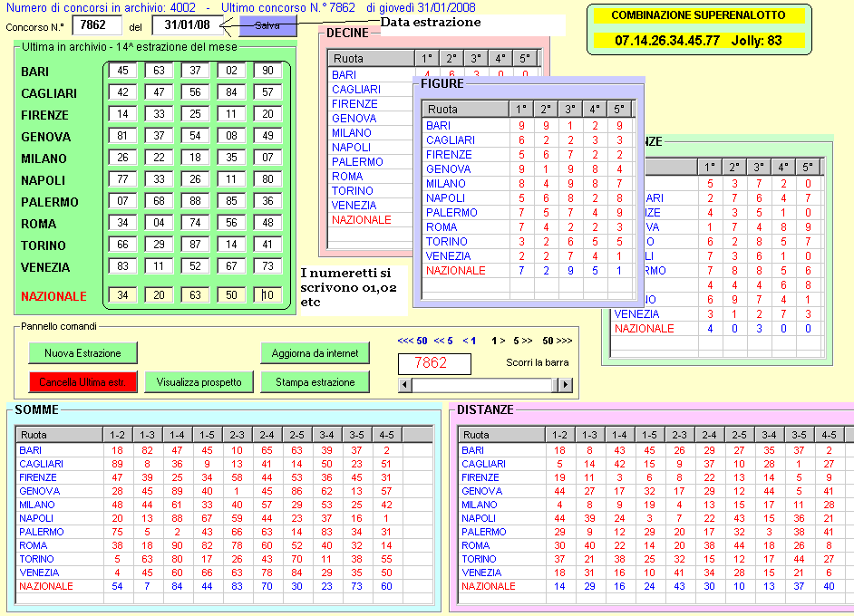This screenshot has width=854, height=616.
Task: Click the scrollbar right arrow
Action: coord(566,385)
